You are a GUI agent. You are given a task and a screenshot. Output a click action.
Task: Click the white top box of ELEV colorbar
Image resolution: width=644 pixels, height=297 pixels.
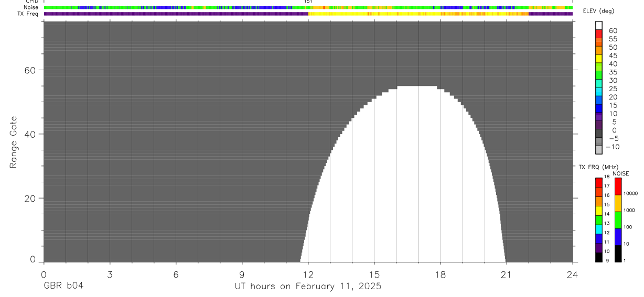[599, 25]
